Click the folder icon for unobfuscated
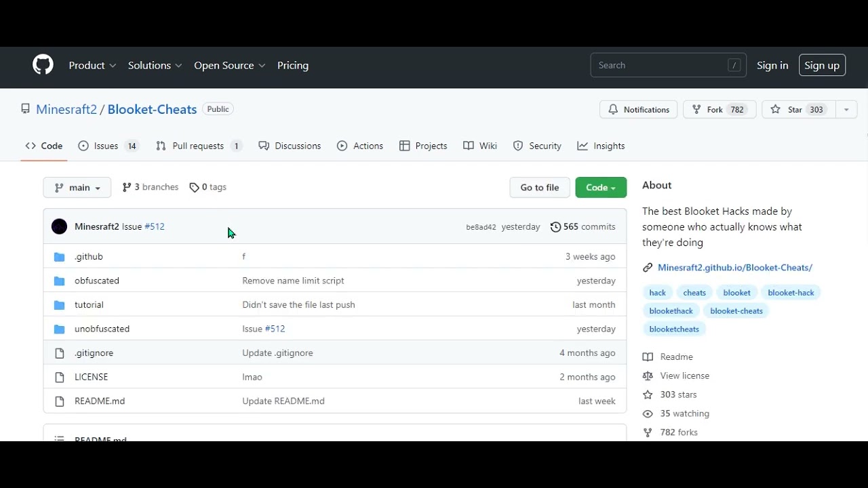The width and height of the screenshot is (868, 488). [59, 329]
